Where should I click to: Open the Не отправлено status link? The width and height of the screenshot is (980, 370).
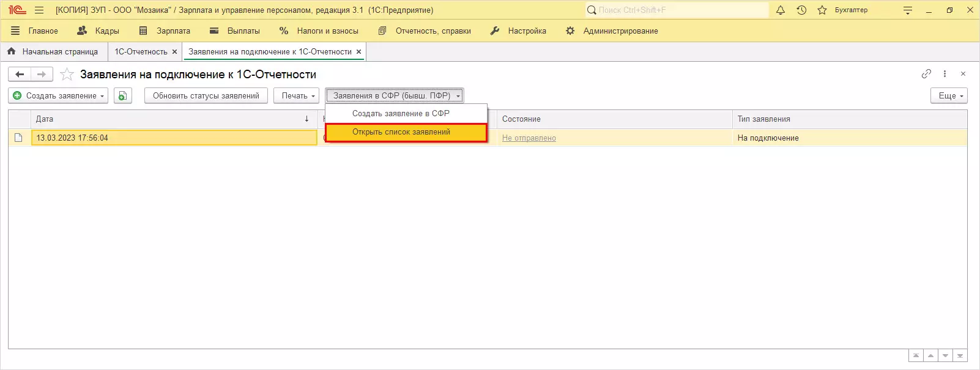529,138
